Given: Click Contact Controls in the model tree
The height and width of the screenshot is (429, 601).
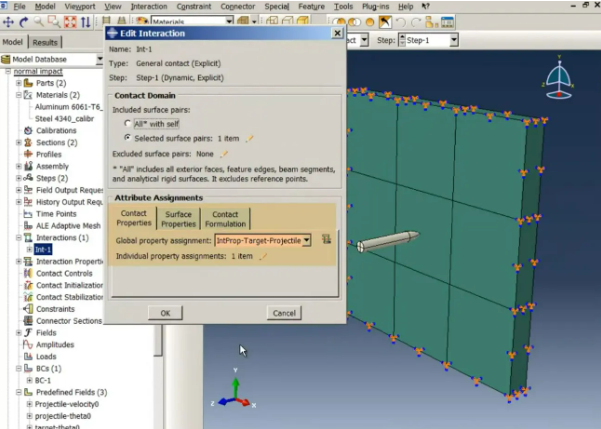Looking at the screenshot, I should click(x=64, y=273).
